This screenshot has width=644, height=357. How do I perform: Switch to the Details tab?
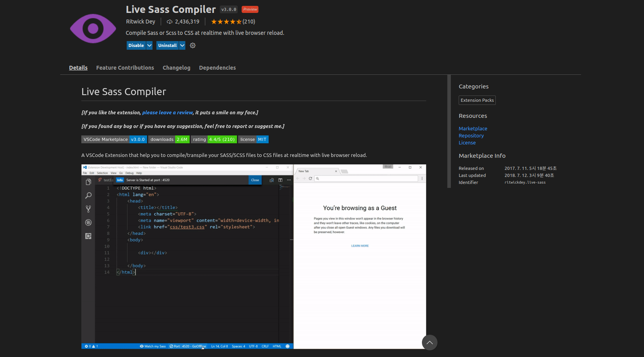click(x=78, y=68)
